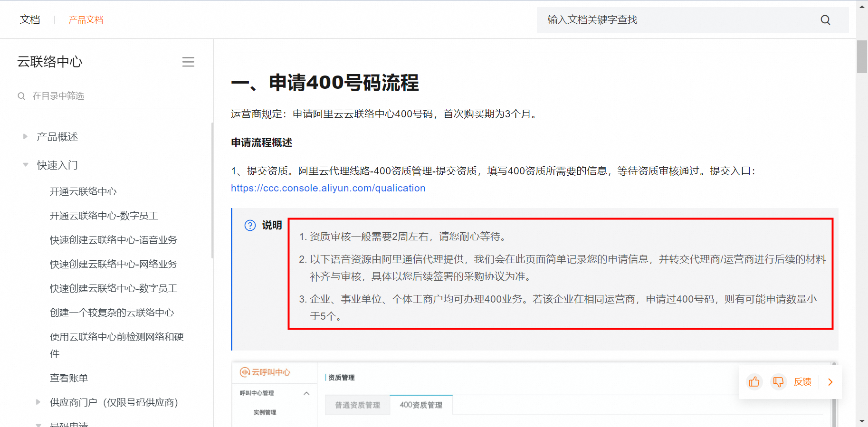This screenshot has width=868, height=427.
Task: Click step 1 提交资质 paragraph text
Action: [494, 171]
